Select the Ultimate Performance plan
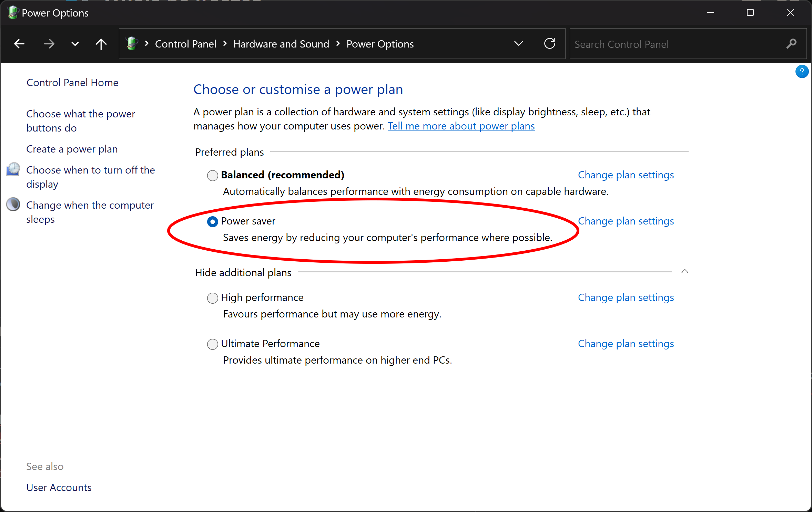Image resolution: width=812 pixels, height=512 pixels. 212,344
